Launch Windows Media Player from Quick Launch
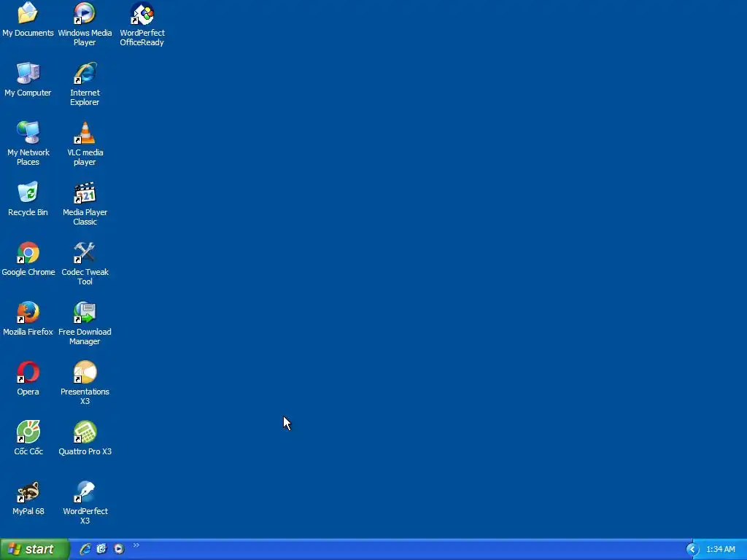 point(119,549)
